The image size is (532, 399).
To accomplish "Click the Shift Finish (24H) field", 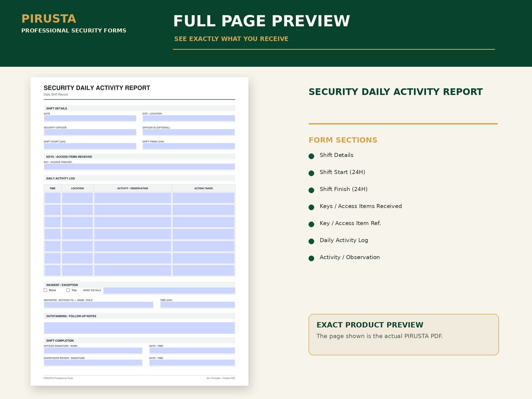I will click(189, 146).
